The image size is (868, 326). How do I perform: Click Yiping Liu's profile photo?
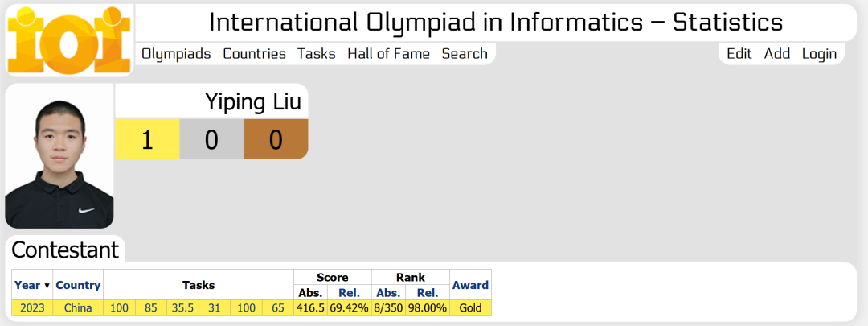59,156
